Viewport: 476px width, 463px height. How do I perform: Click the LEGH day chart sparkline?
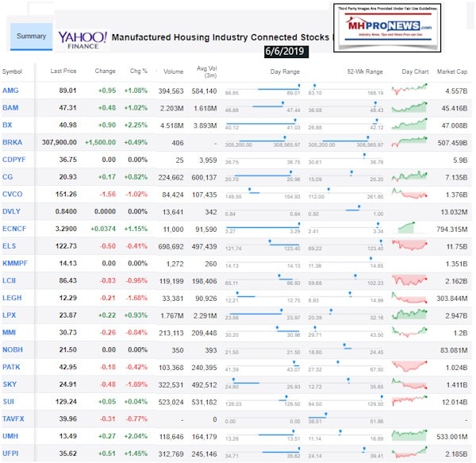pyautogui.click(x=409, y=298)
